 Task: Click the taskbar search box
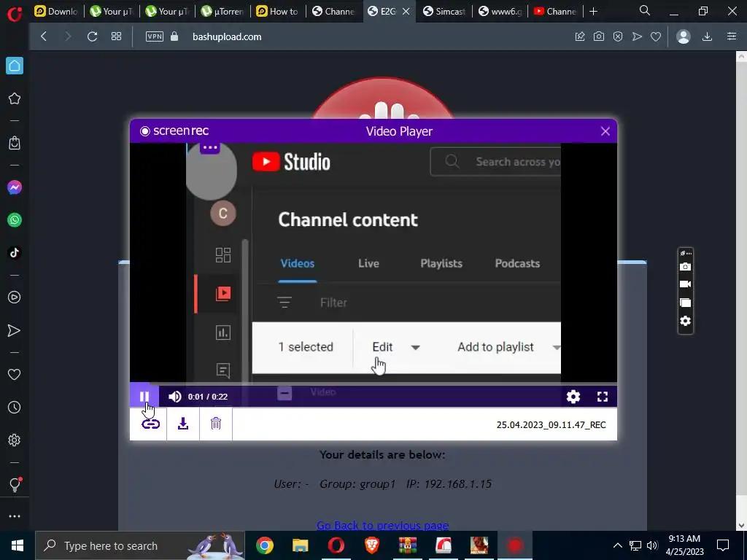[x=140, y=545]
